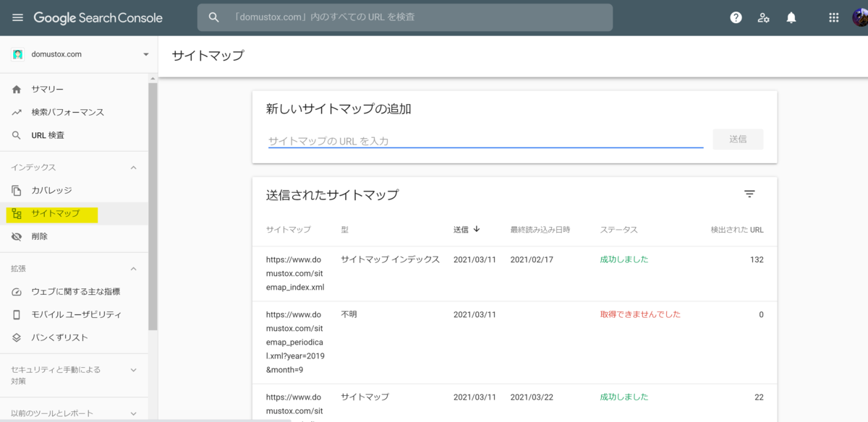Click the pages icon beside カバレッジ
Viewport: 868px width, 422px height.
[x=17, y=190]
